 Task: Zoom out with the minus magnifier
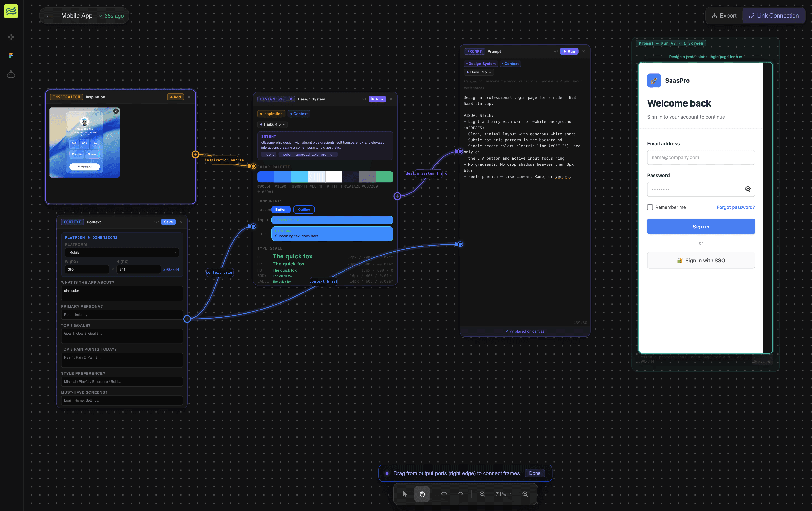pyautogui.click(x=482, y=494)
